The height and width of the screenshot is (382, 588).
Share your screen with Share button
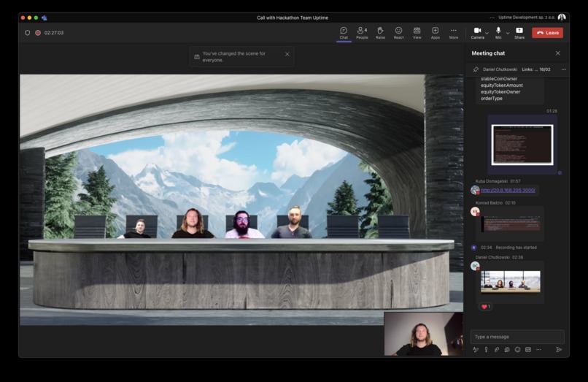pos(519,33)
